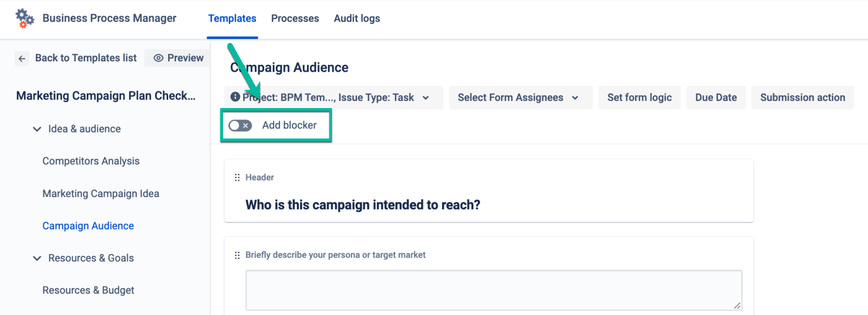Toggle the Add blocker switch
The image size is (868, 315).
coord(240,125)
